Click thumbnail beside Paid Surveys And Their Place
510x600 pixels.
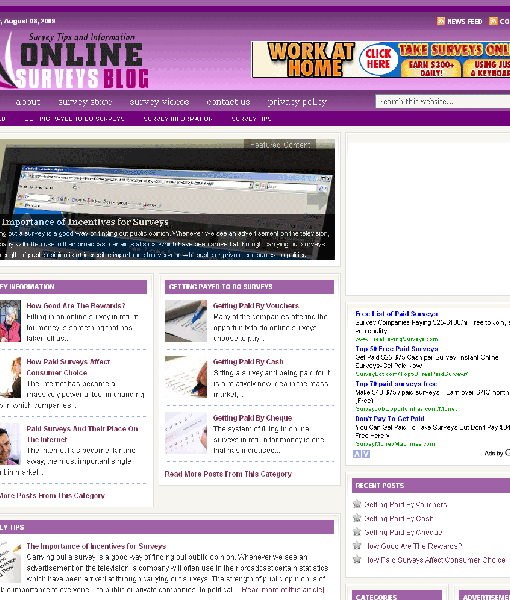[10, 444]
